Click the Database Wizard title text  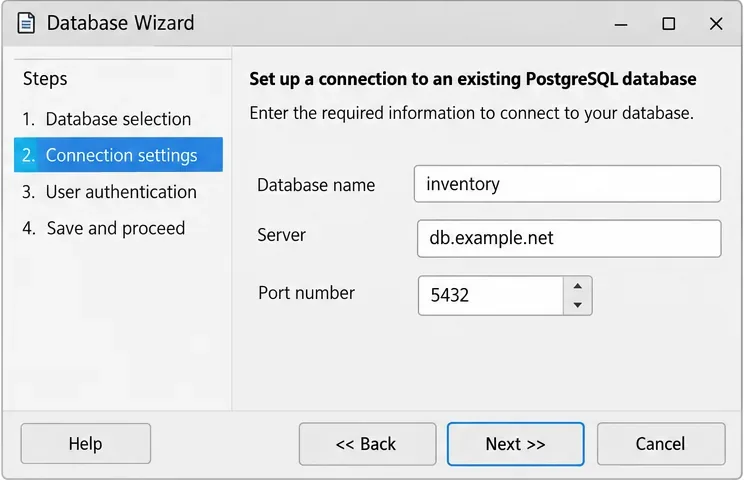pyautogui.click(x=121, y=23)
